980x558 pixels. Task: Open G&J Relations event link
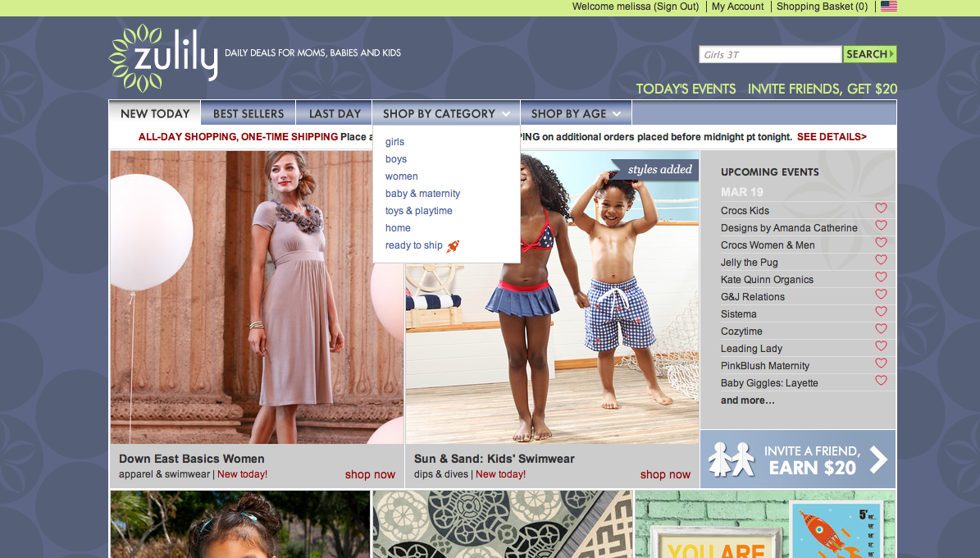[x=753, y=296]
